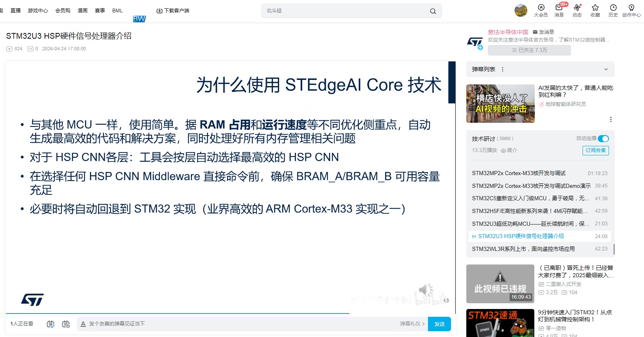Click the 下载客户端 download client link
Screen dimensions: 644x337
173,11
